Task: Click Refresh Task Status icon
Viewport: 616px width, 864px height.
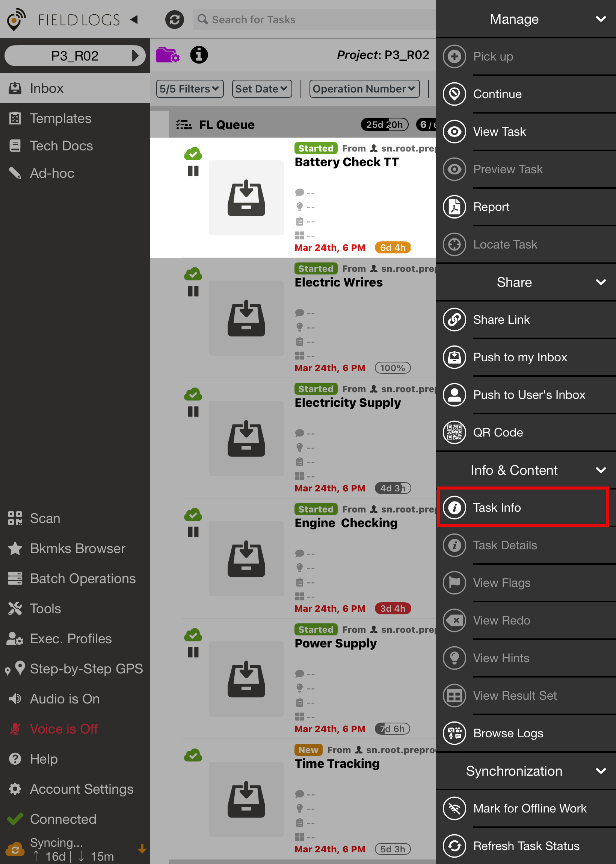Action: 454,846
